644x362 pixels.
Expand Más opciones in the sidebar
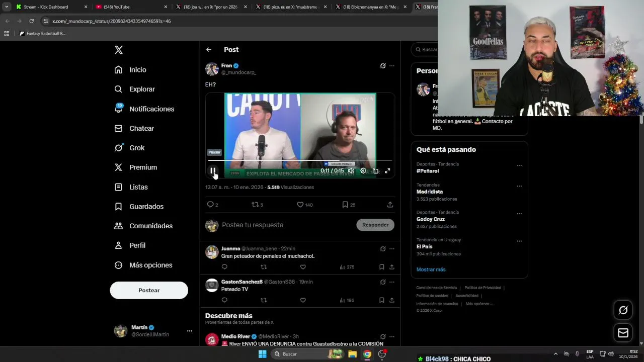click(143, 265)
